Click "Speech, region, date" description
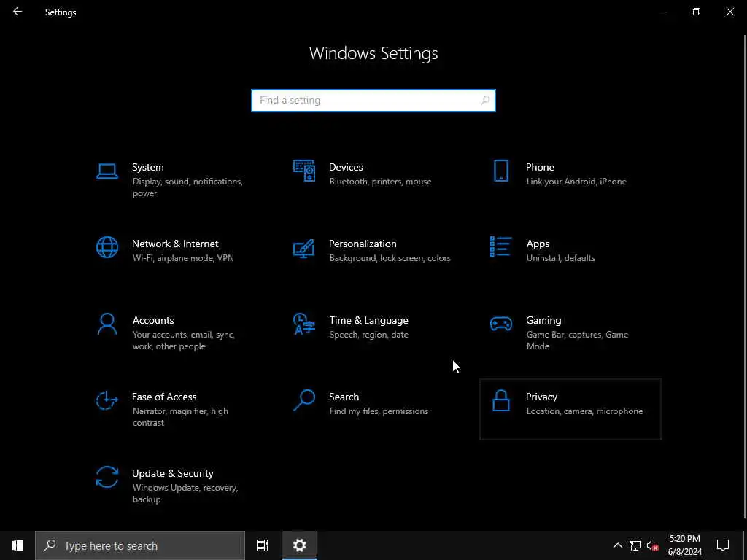747x560 pixels. click(368, 335)
